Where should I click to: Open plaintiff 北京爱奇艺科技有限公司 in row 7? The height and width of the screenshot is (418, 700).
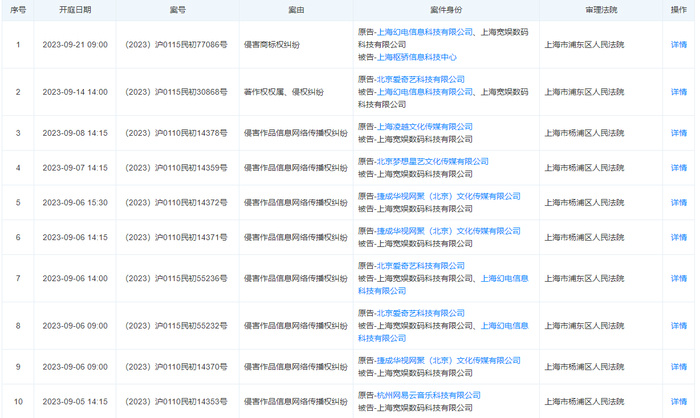click(x=421, y=266)
